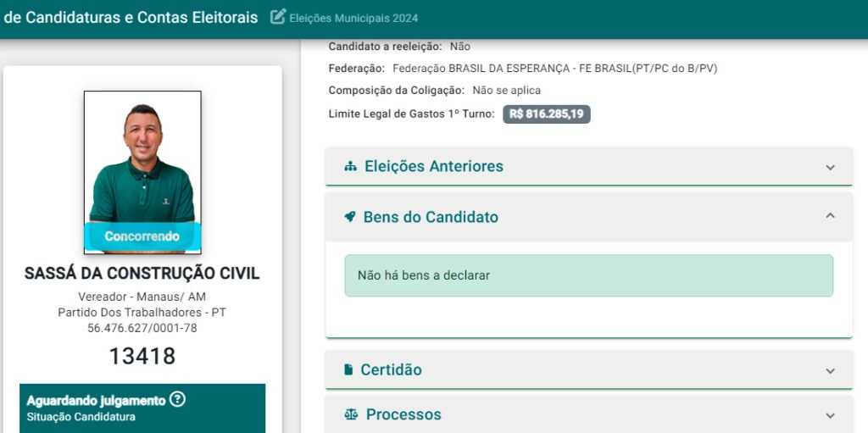Click the Eleições Municipais 2024 label
Image resolution: width=868 pixels, height=433 pixels.
[353, 18]
